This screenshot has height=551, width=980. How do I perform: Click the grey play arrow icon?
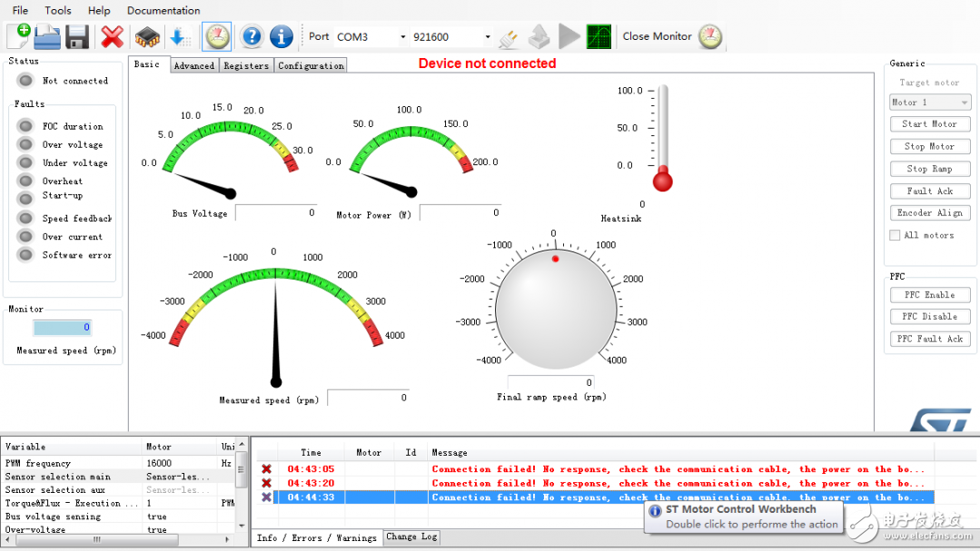[x=569, y=37]
